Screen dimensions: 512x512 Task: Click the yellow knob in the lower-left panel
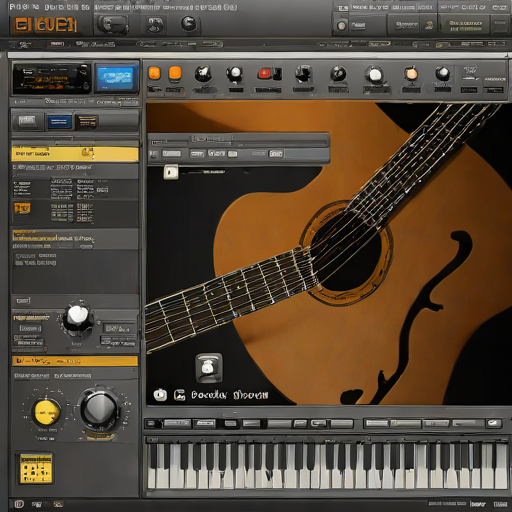[x=46, y=412]
